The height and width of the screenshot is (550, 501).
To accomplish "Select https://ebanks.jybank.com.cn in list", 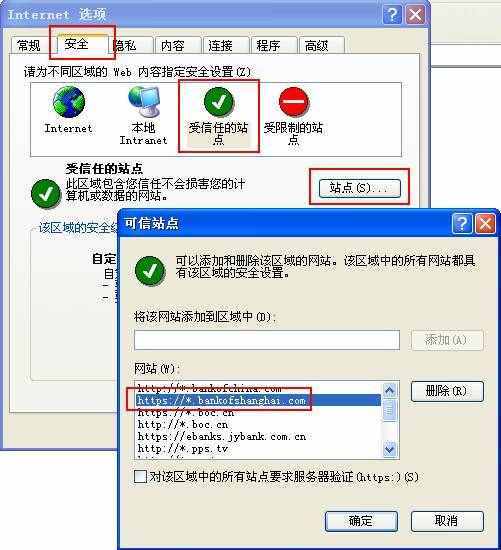I will point(222,436).
